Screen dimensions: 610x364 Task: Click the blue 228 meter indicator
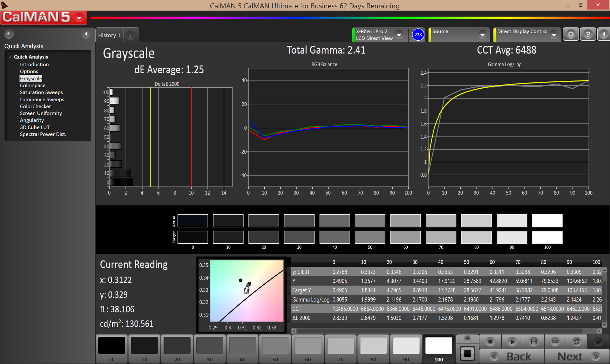point(418,35)
